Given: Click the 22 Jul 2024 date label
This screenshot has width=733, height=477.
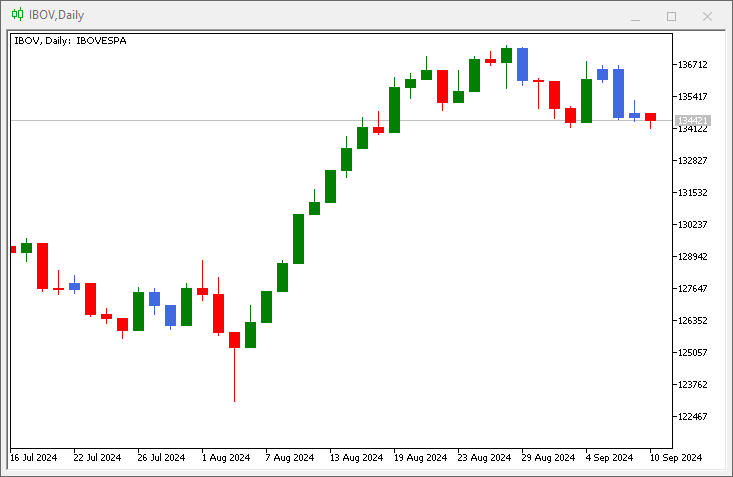Looking at the screenshot, I should tap(97, 457).
